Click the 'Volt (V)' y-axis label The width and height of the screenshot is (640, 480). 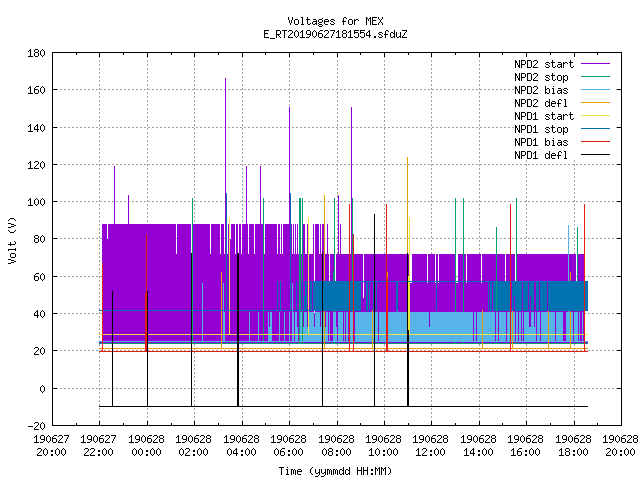click(12, 240)
